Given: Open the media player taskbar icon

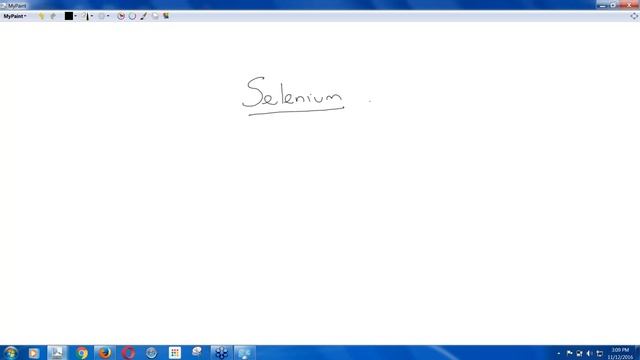Looking at the screenshot, I should pos(33,353).
